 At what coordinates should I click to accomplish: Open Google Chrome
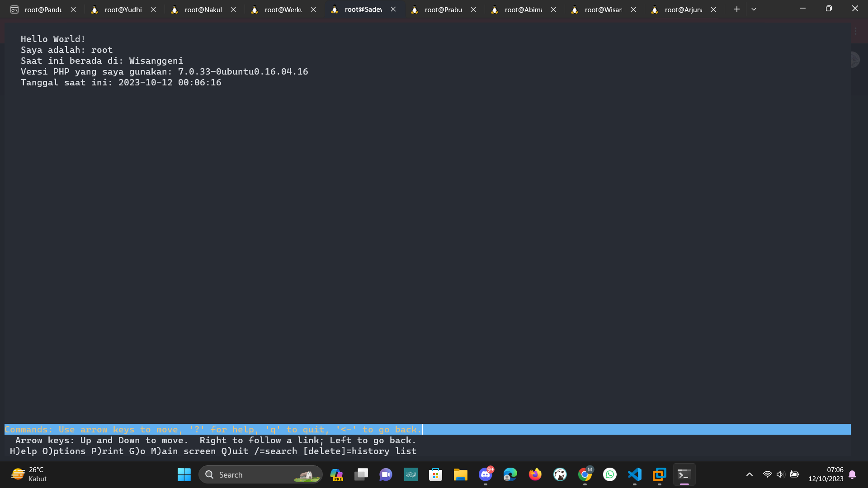pos(585,474)
